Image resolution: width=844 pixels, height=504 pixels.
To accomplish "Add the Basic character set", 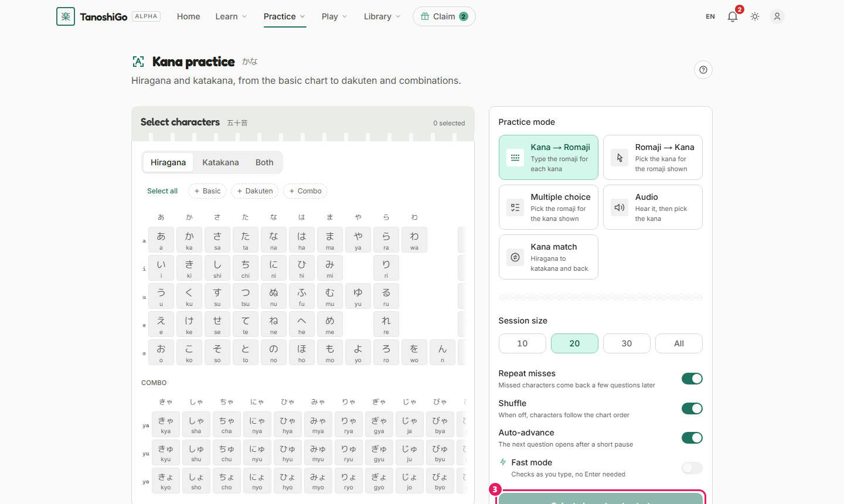I will coord(207,191).
